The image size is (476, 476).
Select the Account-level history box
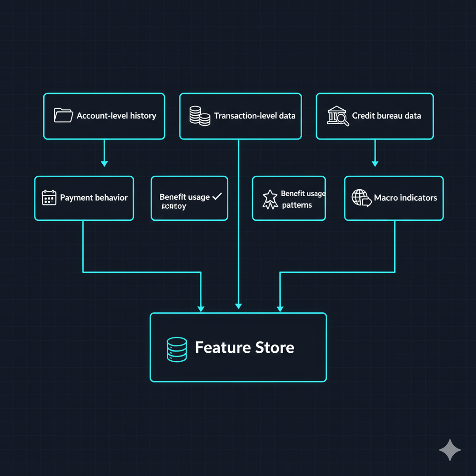coord(104,116)
